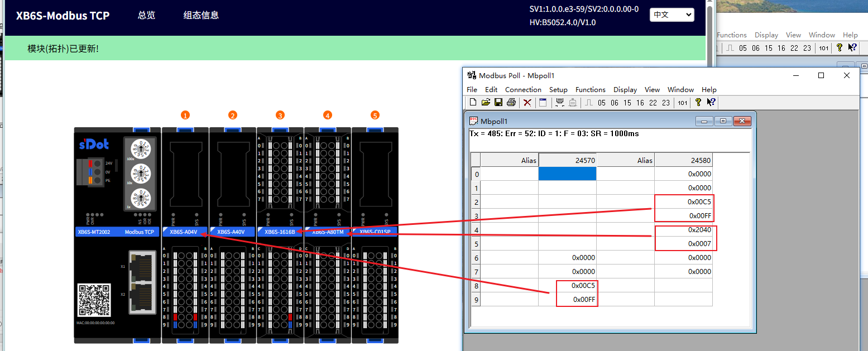Screen dimensions: 868x351
Task: Open the 中文 language dropdown
Action: point(672,15)
